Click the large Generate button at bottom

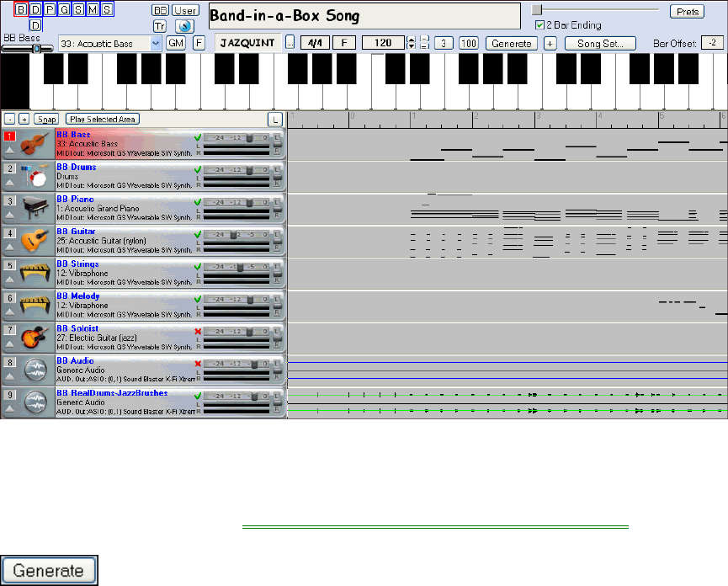49,570
